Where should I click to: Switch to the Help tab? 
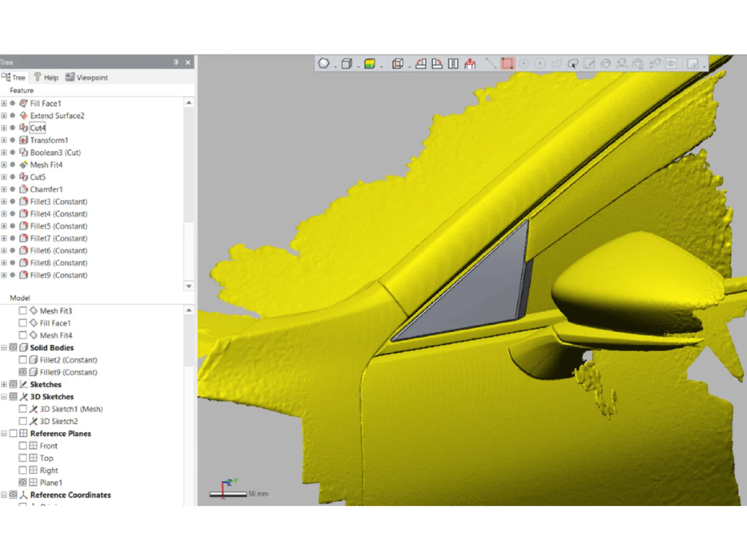pos(46,77)
